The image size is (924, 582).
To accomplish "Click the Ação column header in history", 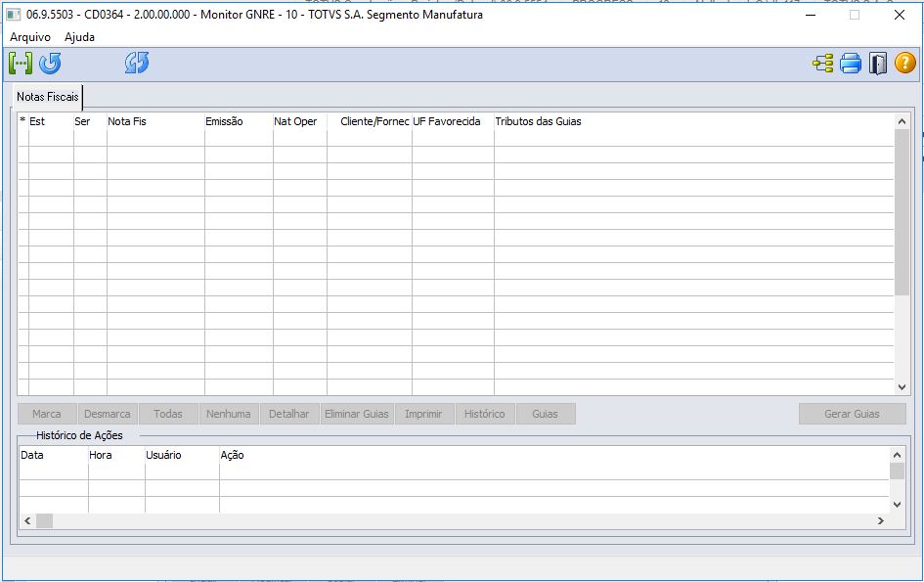I will pos(554,455).
